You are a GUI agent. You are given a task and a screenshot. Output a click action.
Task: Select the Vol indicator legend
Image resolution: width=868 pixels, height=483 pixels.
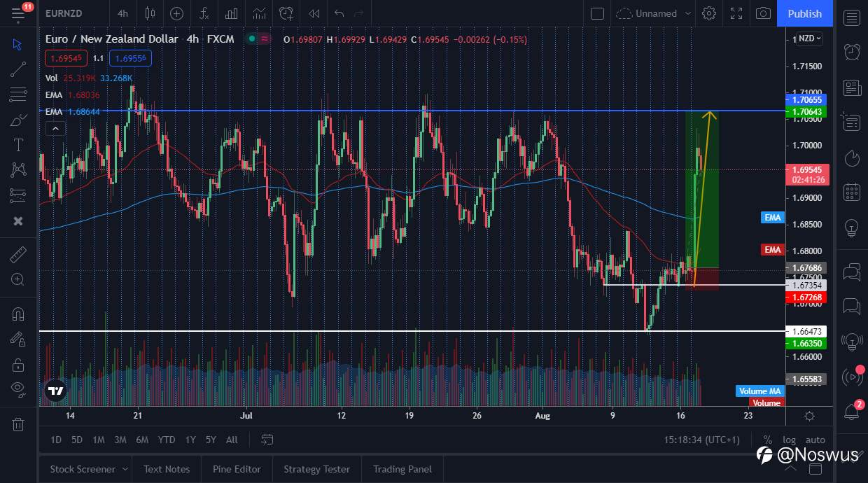52,78
